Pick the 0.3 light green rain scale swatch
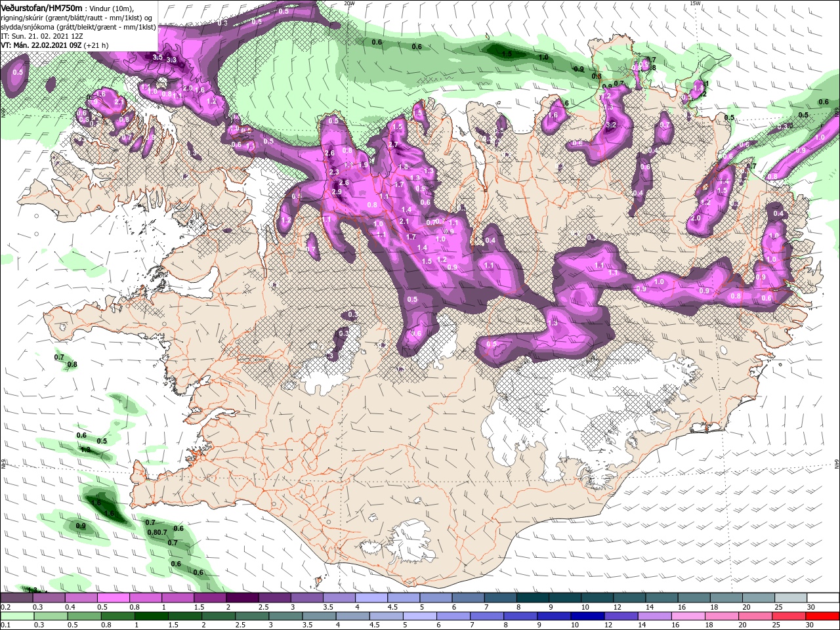 coord(50,616)
